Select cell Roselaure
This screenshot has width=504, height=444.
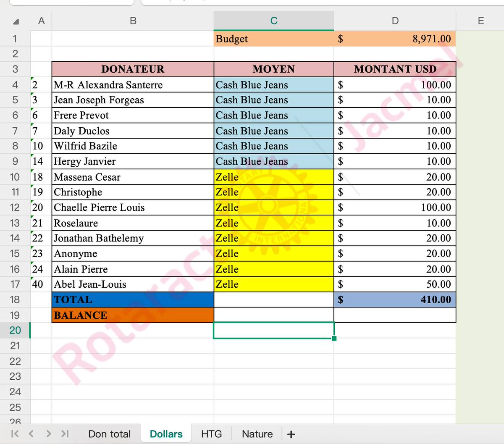coord(133,223)
